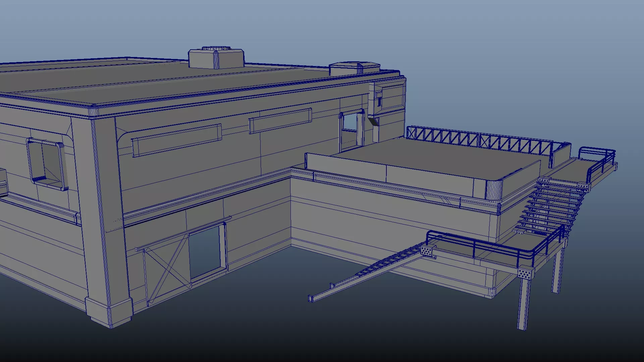Select the right long recessed wall panel
644x362 pixels.
(280, 121)
